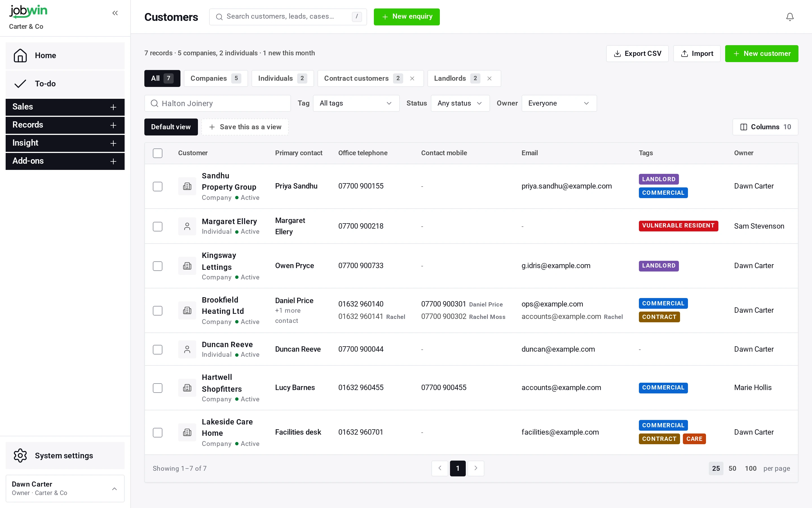Click the Halton Joinery filter field
The width and height of the screenshot is (812, 508).
click(217, 103)
